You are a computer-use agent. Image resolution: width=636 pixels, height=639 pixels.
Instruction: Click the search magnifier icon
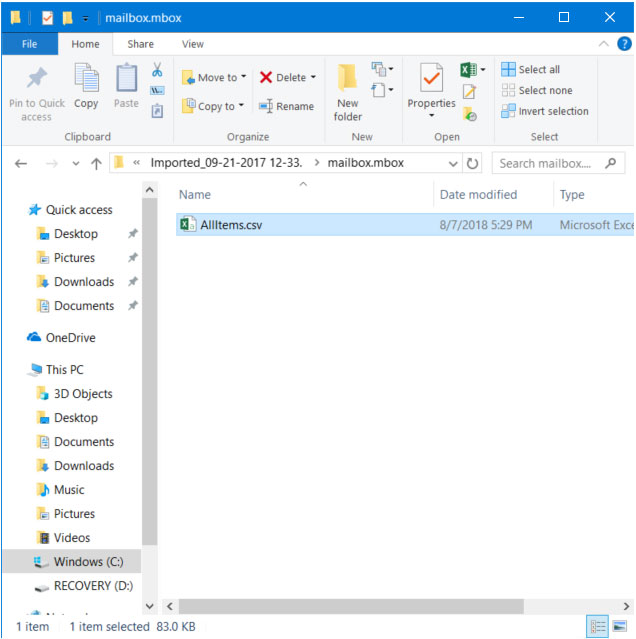click(610, 163)
